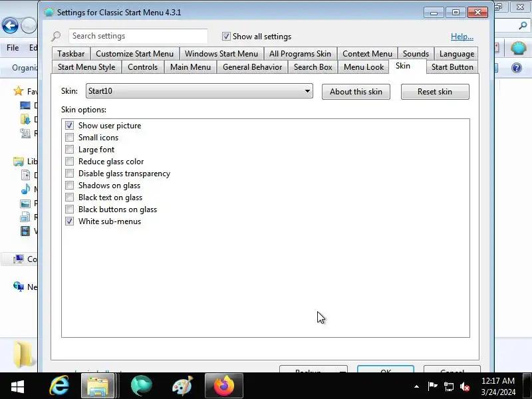Viewport: 532px width, 399px height.
Task: Open the Language tab
Action: tap(457, 54)
